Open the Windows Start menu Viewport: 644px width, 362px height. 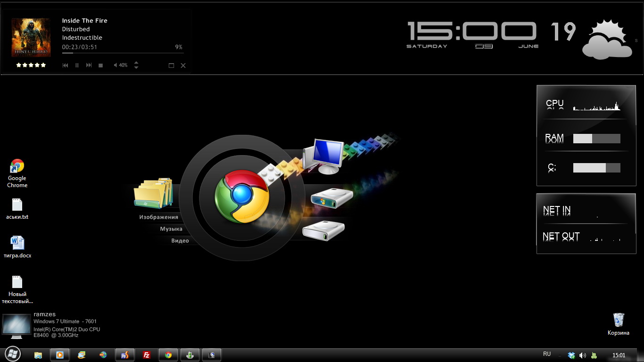point(12,354)
